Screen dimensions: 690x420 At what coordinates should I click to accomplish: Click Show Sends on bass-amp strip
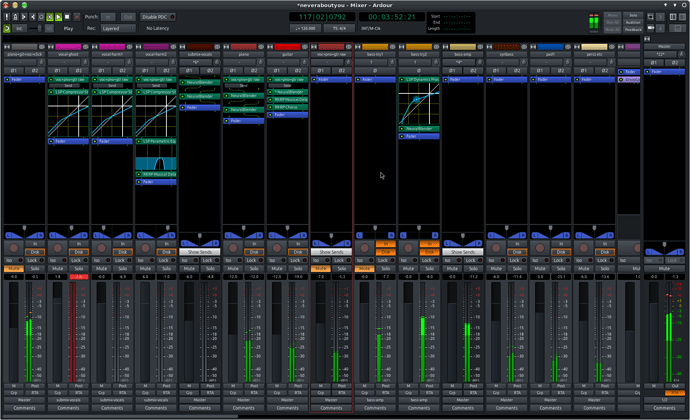coord(463,252)
